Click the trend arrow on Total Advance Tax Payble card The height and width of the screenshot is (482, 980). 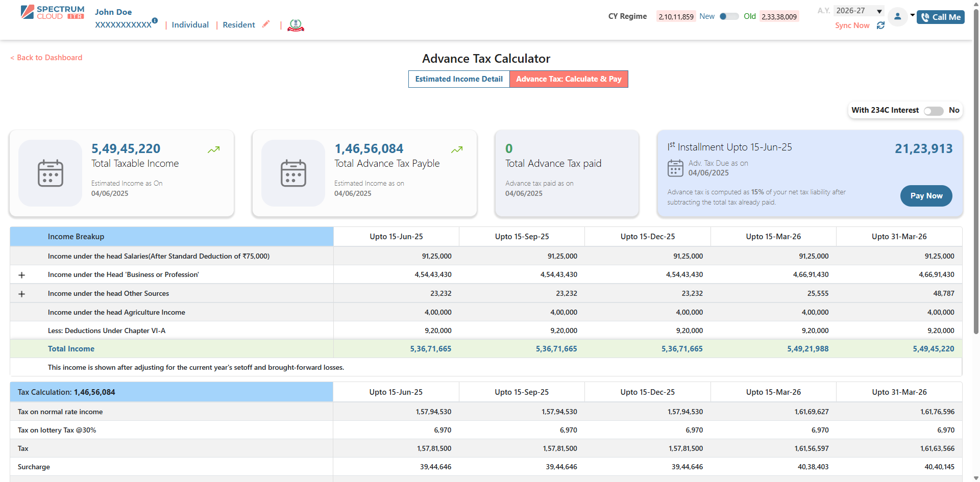456,149
